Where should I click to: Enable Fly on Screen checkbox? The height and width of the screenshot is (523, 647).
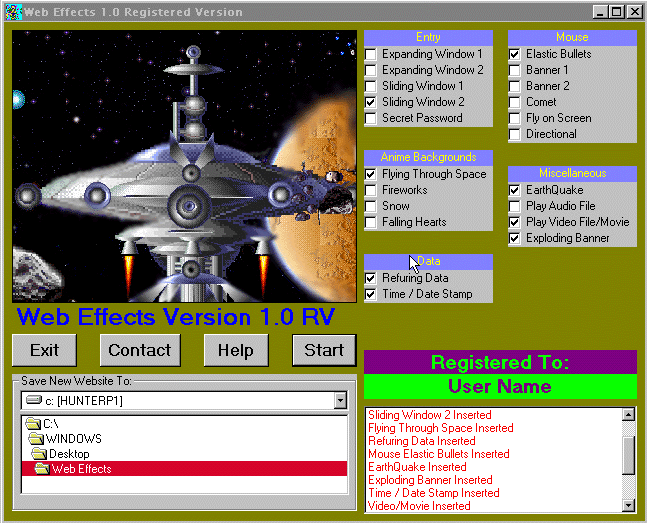(x=514, y=118)
